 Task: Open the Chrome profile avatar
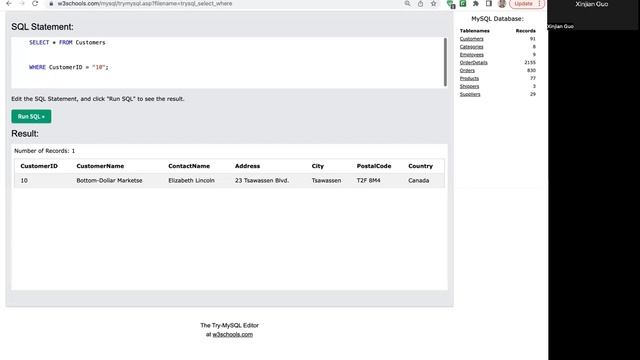502,4
